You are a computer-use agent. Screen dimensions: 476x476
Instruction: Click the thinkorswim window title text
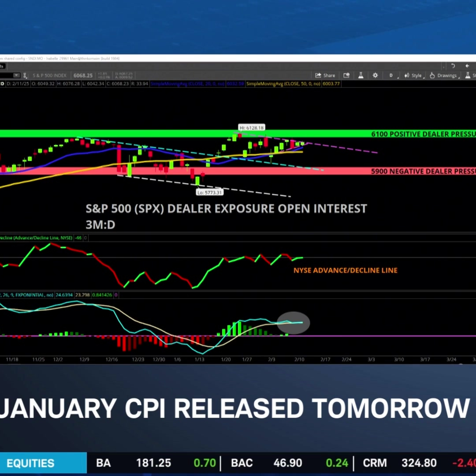coord(60,58)
